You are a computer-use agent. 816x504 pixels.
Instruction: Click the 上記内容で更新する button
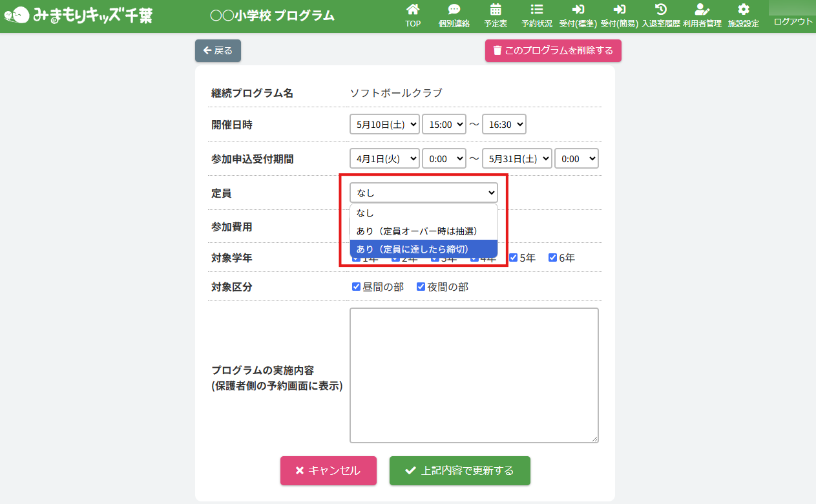(459, 470)
